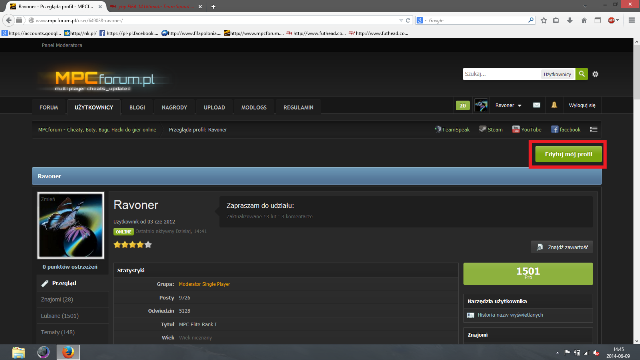The height and width of the screenshot is (360, 640).
Task: Click the Firefox home icon
Action: (584, 20)
